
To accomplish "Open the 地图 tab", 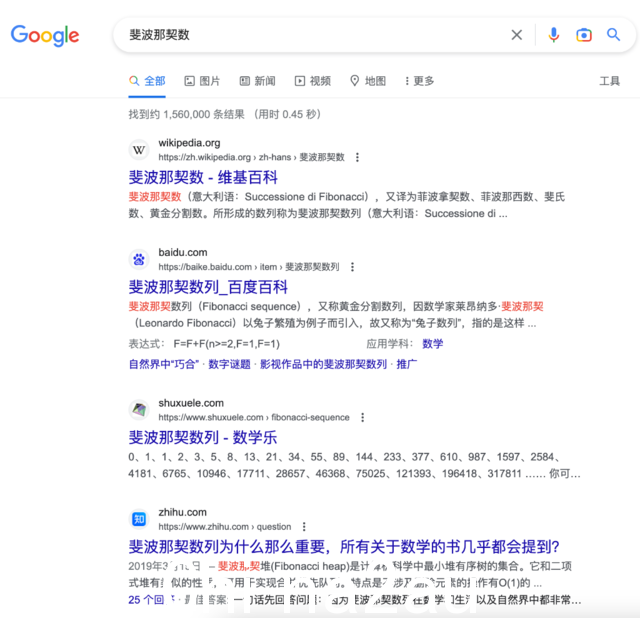I will click(368, 81).
